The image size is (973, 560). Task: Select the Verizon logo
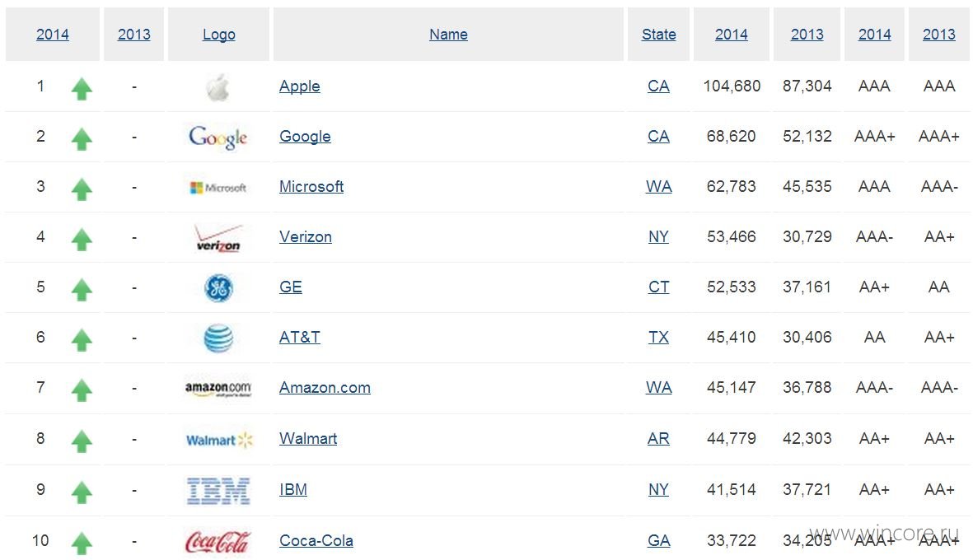click(218, 238)
